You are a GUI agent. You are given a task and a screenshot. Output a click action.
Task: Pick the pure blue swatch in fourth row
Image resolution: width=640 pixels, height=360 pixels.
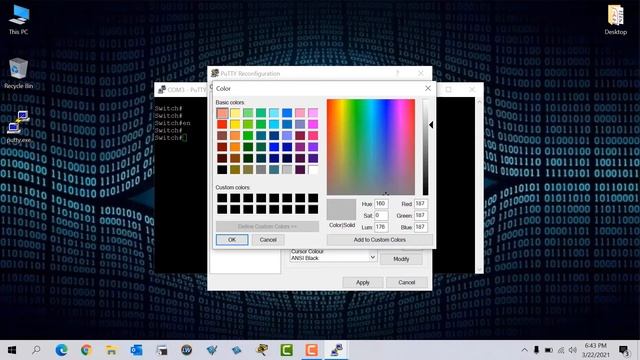pos(274,147)
